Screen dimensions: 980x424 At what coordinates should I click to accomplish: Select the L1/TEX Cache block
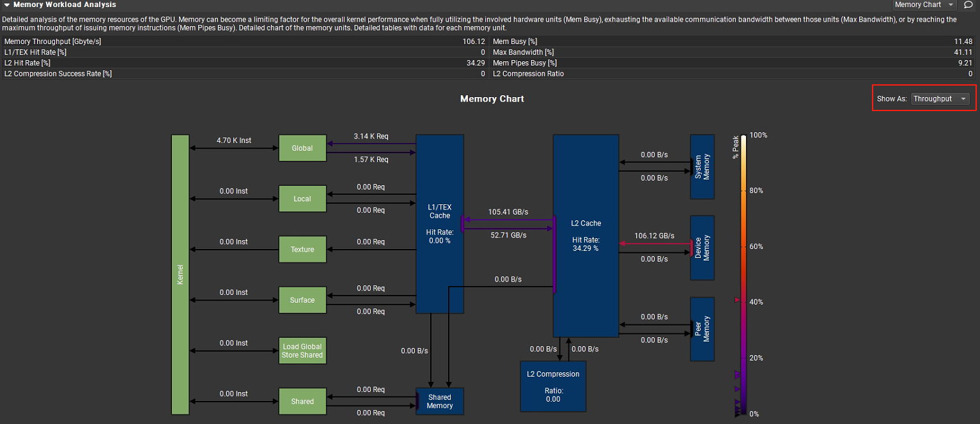440,223
